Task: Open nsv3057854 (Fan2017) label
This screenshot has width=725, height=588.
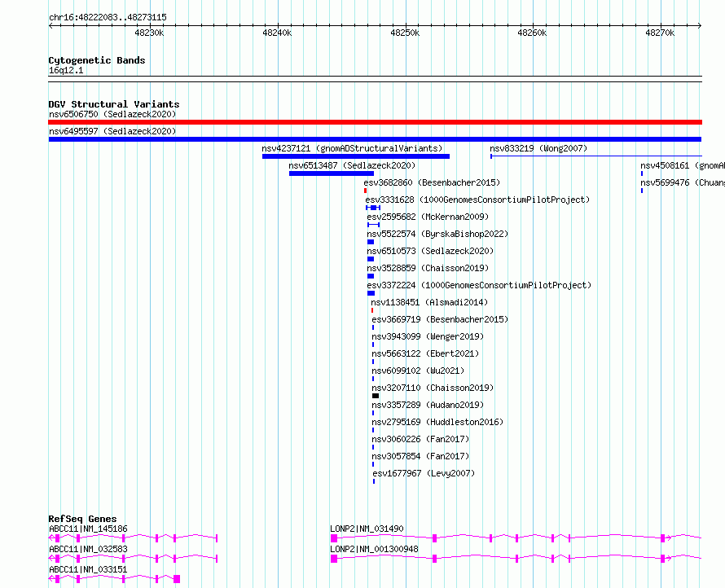Action: click(420, 456)
